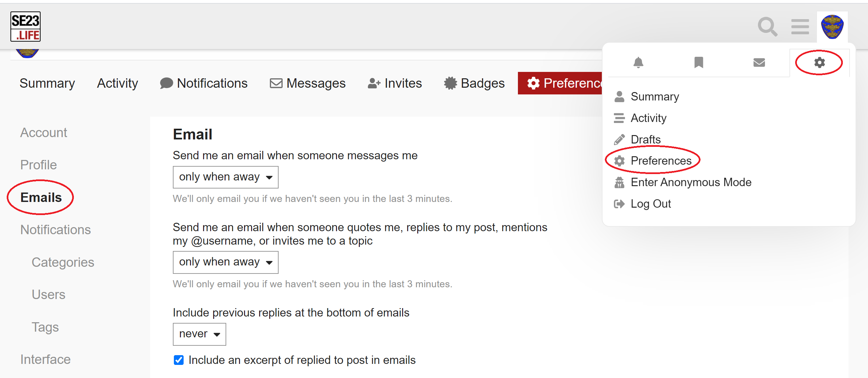Open the notifications bell tab

point(638,63)
